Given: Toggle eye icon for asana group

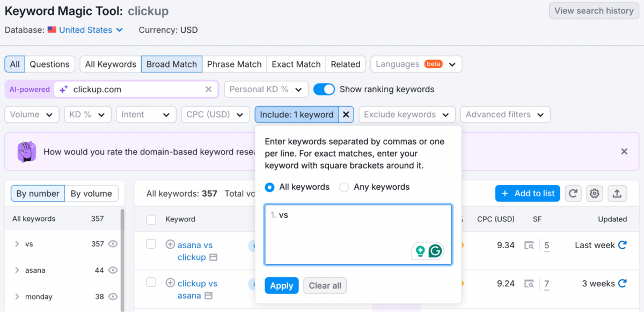Looking at the screenshot, I should tap(113, 270).
